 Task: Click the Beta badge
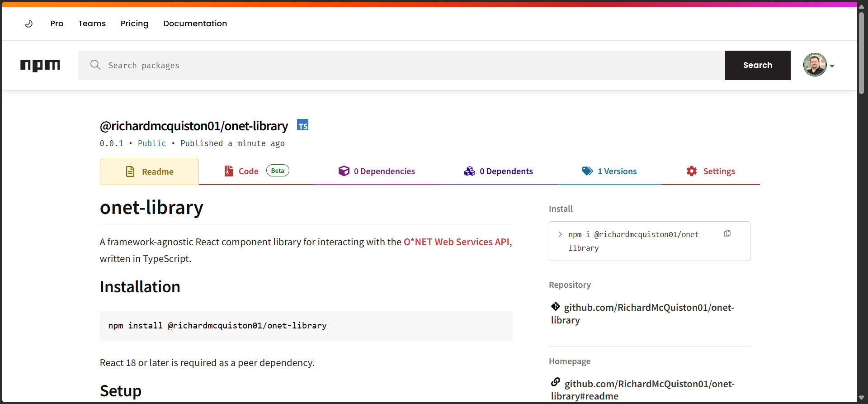point(278,171)
